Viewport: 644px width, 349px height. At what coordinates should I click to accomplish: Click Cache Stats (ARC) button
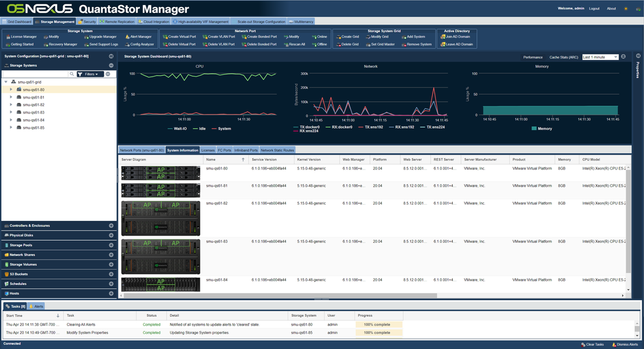coord(563,57)
